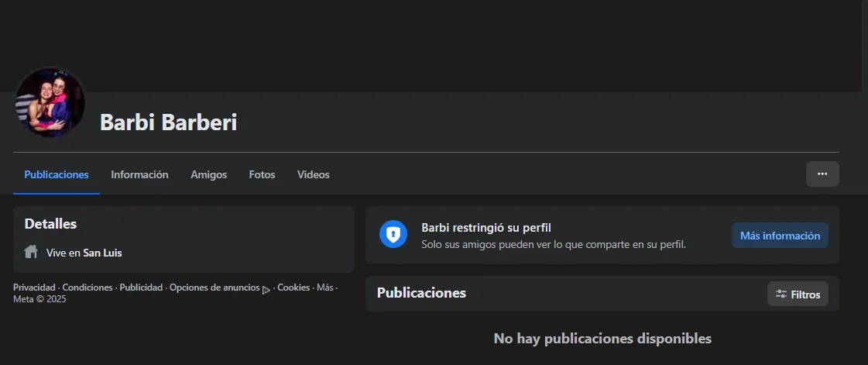Click the Barbi Barberi profile name heading
The width and height of the screenshot is (868, 365).
pyautogui.click(x=168, y=122)
